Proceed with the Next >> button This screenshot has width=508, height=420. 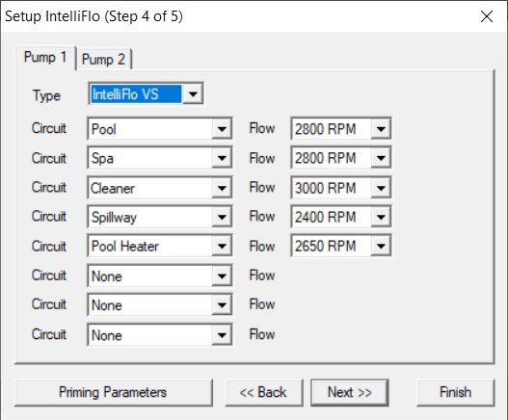350,392
